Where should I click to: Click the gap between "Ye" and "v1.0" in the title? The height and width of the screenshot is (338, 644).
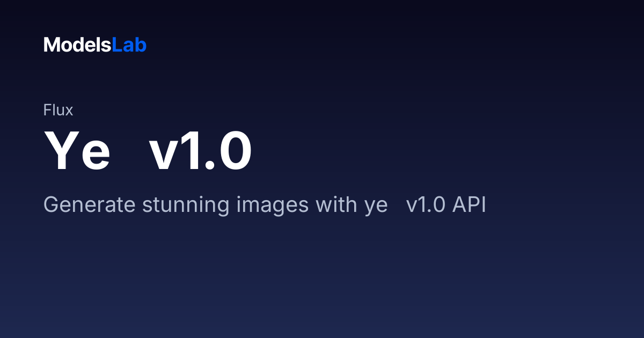pos(130,151)
